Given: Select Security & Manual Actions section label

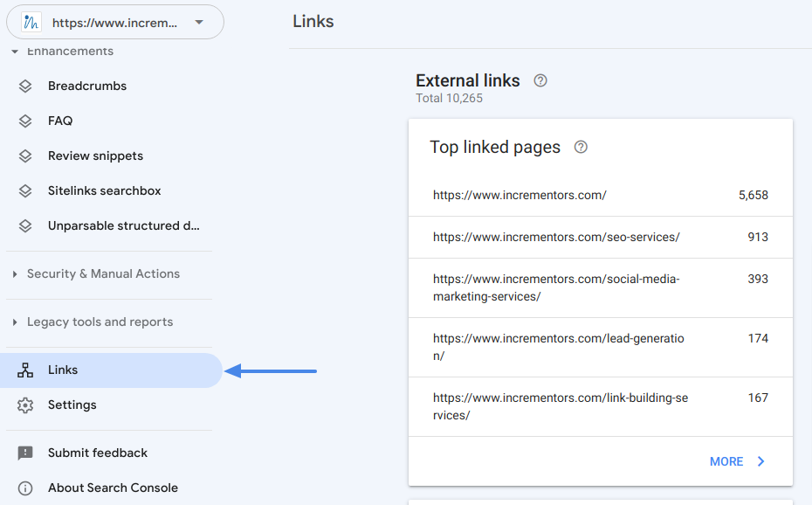Looking at the screenshot, I should pos(104,274).
